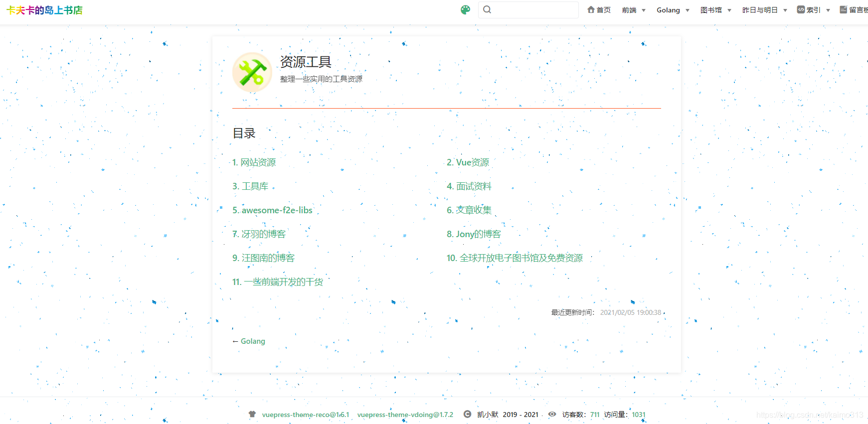This screenshot has width=868, height=424.
Task: Go to 1. 网站资源 section
Action: 254,162
